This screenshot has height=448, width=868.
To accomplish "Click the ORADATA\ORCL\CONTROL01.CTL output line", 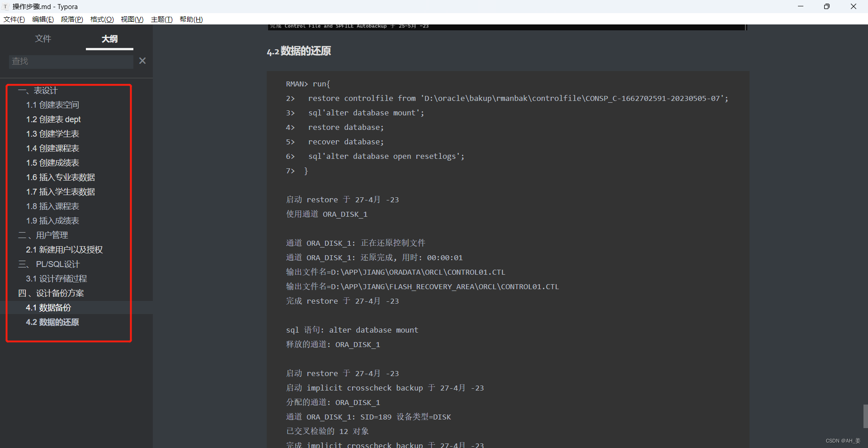I will point(396,272).
